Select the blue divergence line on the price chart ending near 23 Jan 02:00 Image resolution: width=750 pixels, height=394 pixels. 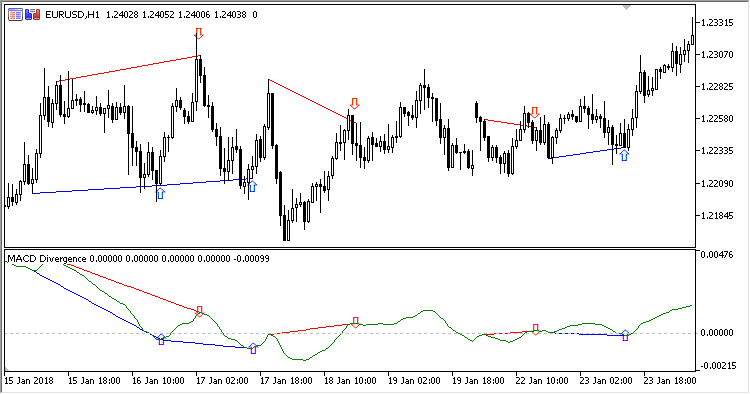tap(588, 153)
